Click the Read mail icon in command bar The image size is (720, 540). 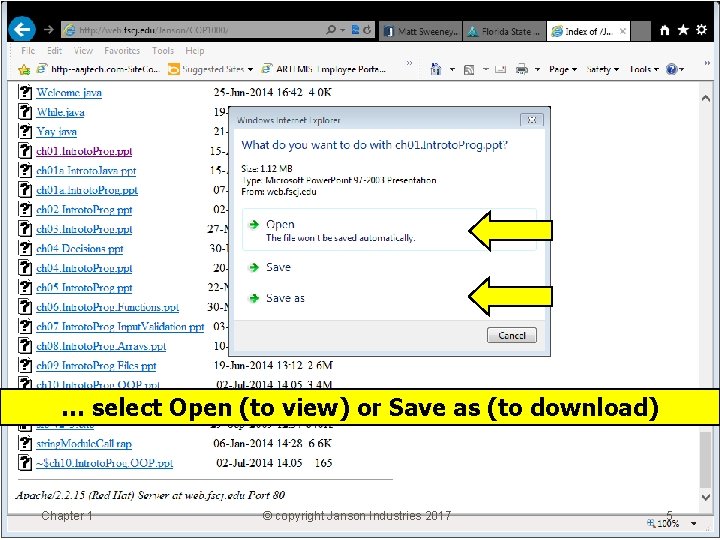(501, 69)
